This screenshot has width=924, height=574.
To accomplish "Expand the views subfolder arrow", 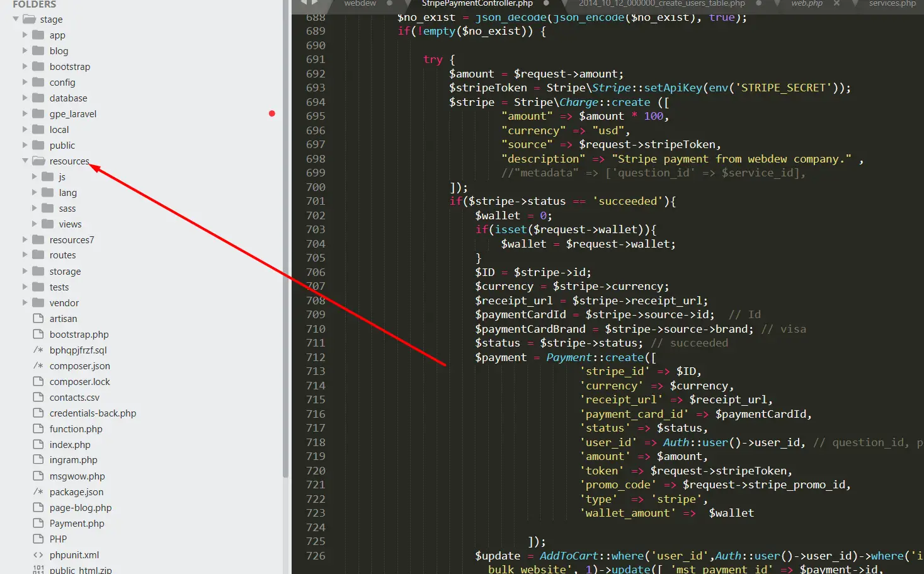I will [x=35, y=224].
